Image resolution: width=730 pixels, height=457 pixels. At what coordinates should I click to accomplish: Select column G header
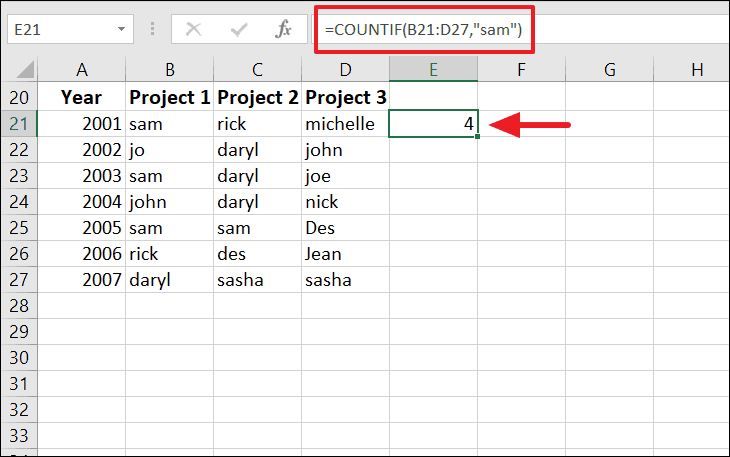(x=609, y=69)
